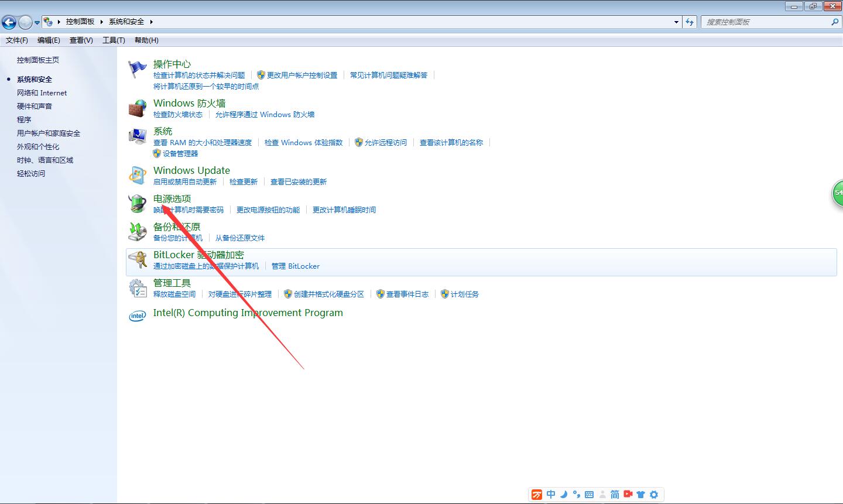Image resolution: width=843 pixels, height=504 pixels.
Task: Click 允许程序通过 Windows 防火墙 link
Action: 265,115
